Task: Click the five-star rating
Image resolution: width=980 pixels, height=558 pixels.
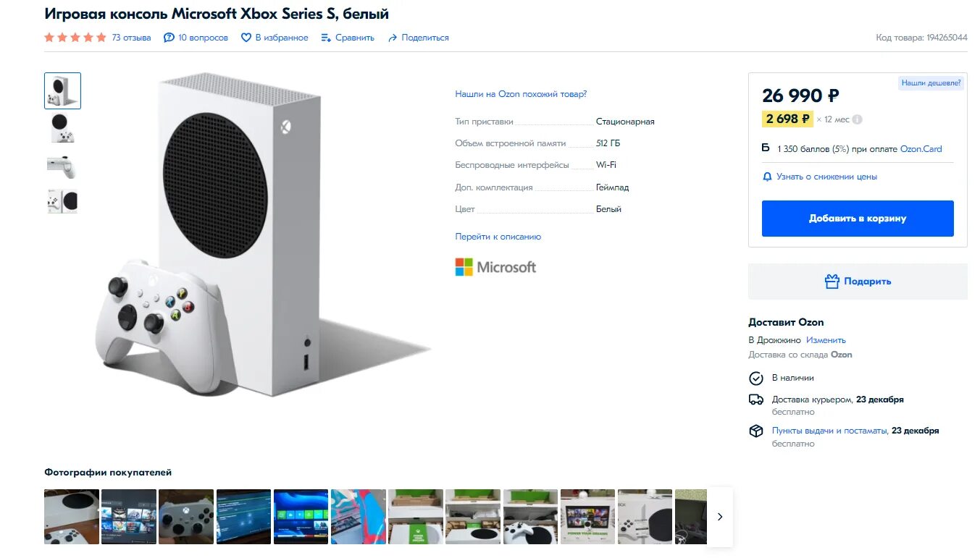Action: [x=75, y=38]
